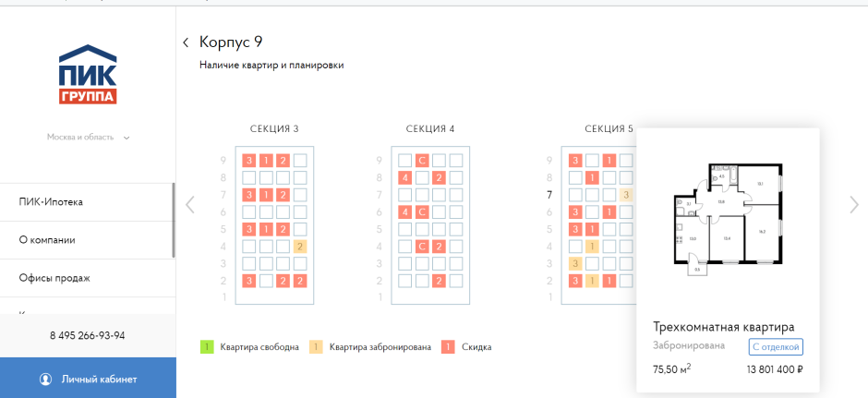Viewport: 868px width, 398px height.
Task: Click the green 'Квартира свободна' legend swatch
Action: tap(207, 347)
